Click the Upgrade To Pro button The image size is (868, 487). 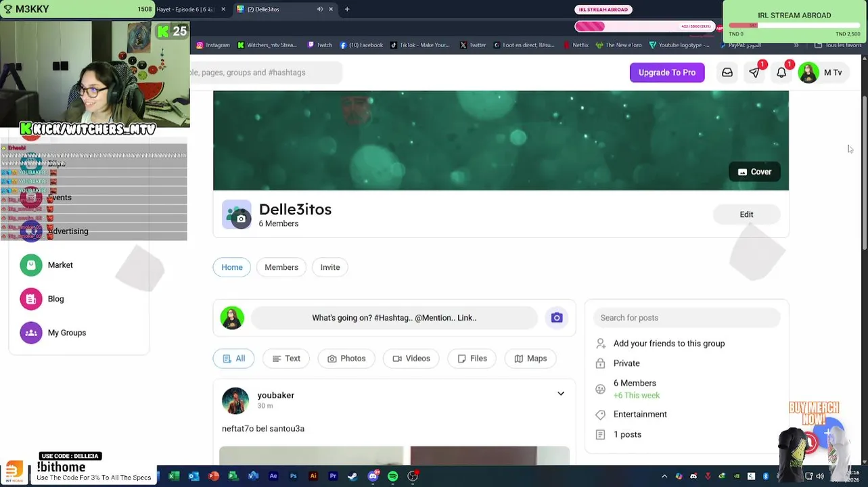[x=667, y=72]
